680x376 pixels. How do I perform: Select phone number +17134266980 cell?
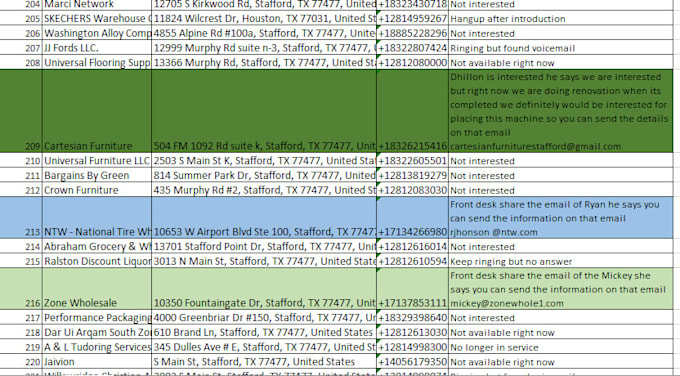click(412, 218)
